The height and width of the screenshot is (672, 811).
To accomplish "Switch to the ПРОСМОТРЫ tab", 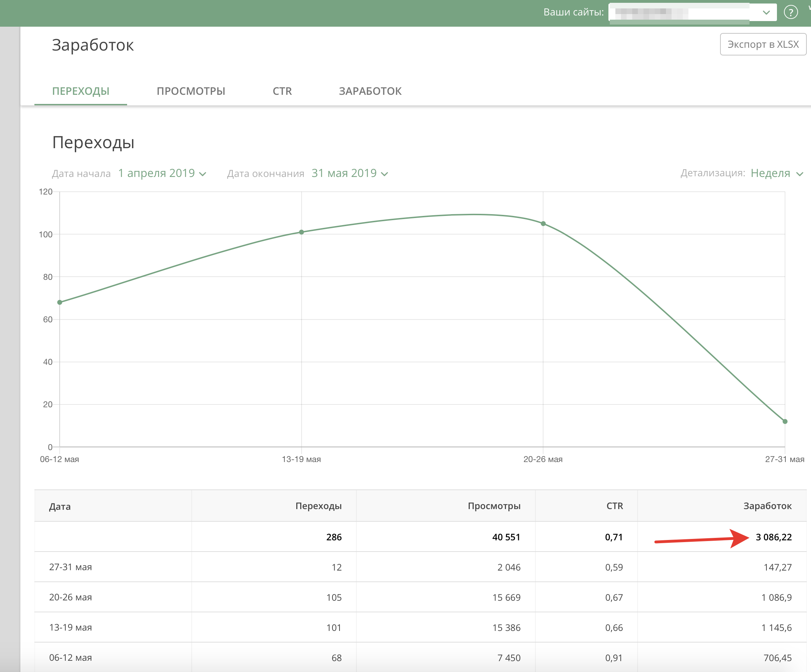I will (191, 91).
